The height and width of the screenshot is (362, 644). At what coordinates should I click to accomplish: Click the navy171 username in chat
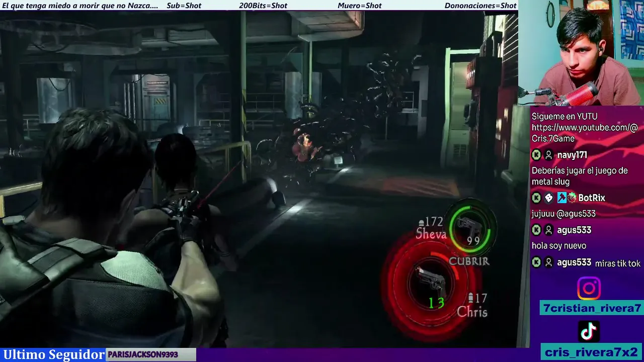click(x=572, y=155)
